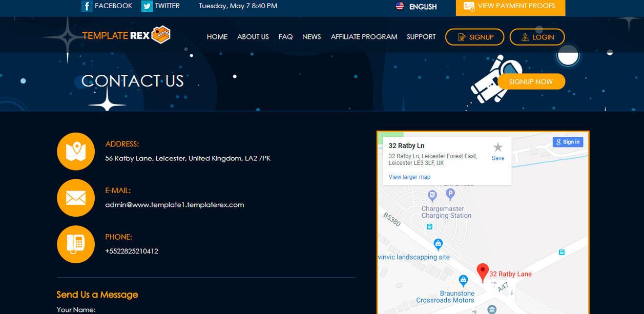Click the Twitter bird icon
Image resolution: width=644 pixels, height=314 pixels.
click(147, 6)
